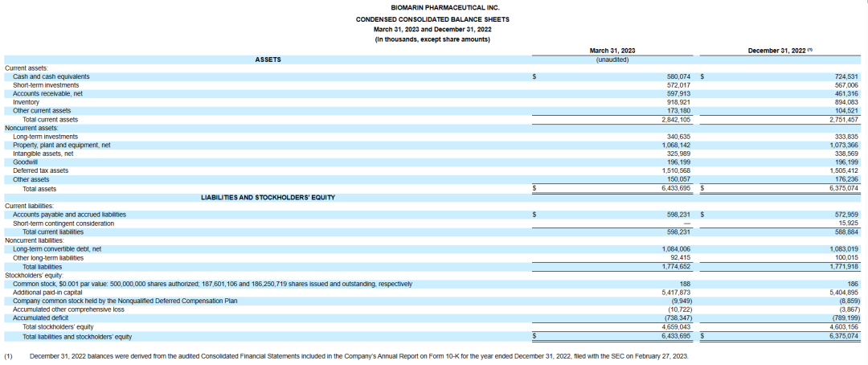This screenshot has height=365, width=868.
Task: Click the December 31, 2022 column header
Action: pyautogui.click(x=780, y=51)
